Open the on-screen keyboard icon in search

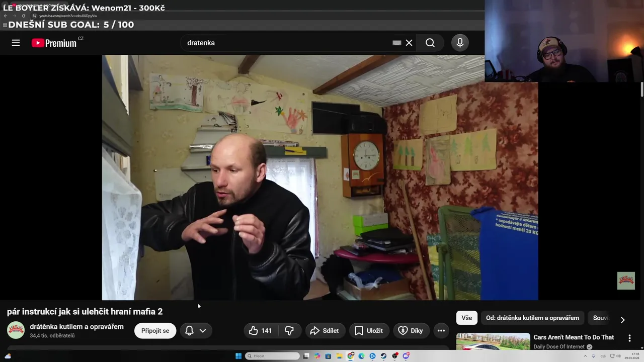pos(397,43)
